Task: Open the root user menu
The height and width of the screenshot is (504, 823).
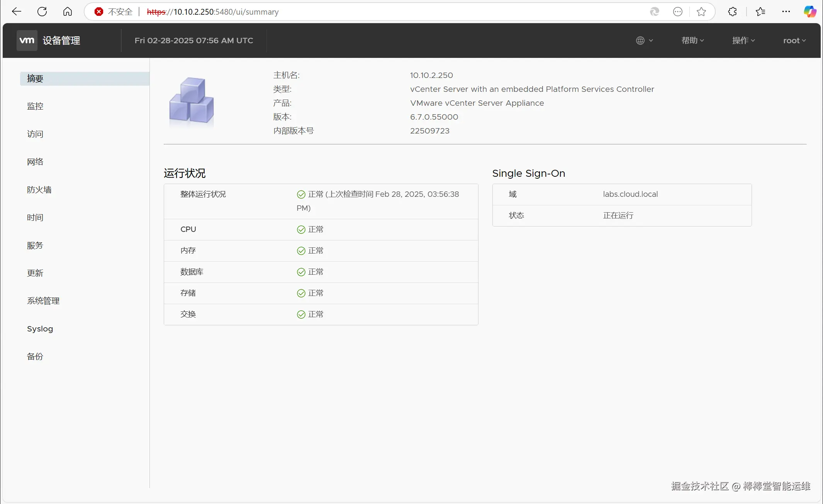Action: pyautogui.click(x=794, y=41)
